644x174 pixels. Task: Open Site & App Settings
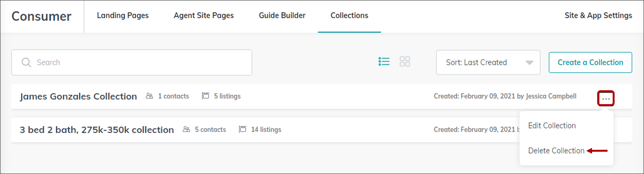(x=598, y=16)
